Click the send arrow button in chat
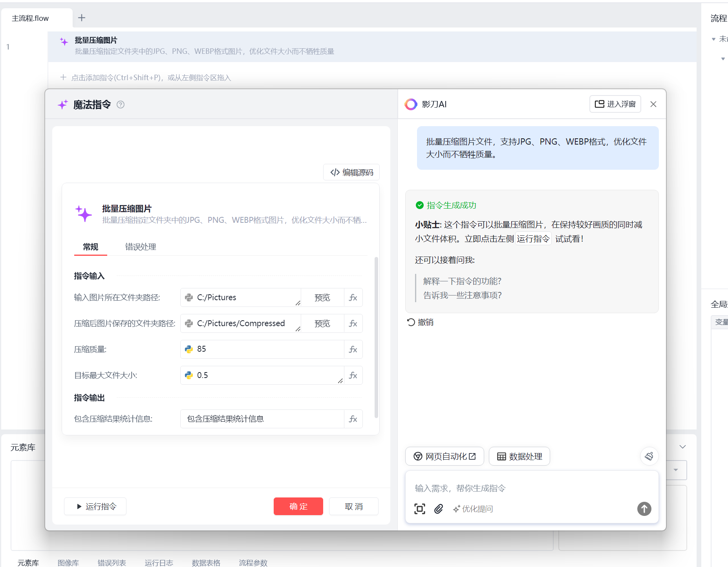The image size is (728, 567). point(644,509)
